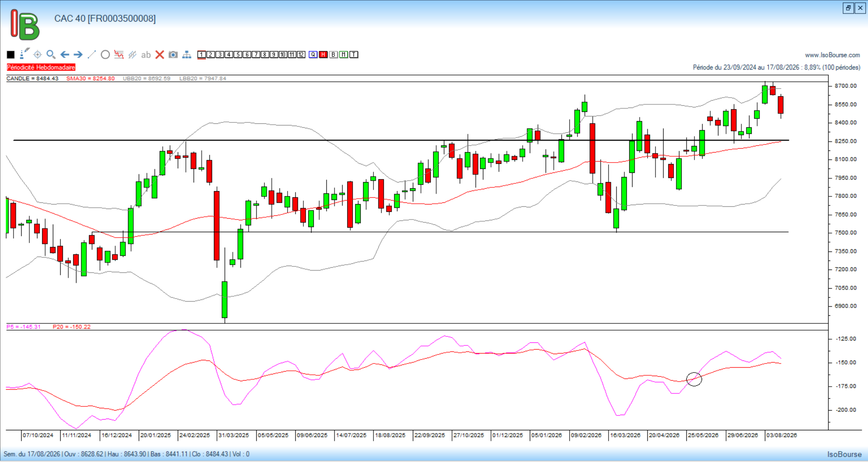Restore the chart window size
The width and height of the screenshot is (868, 462).
pos(848,8)
